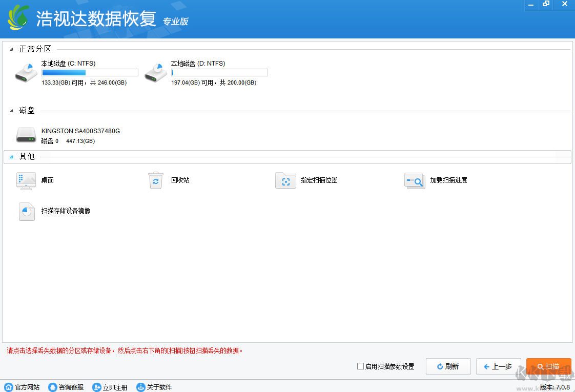Image resolution: width=575 pixels, height=392 pixels.
Task: Collapse the 磁盘 section
Action: 11,110
